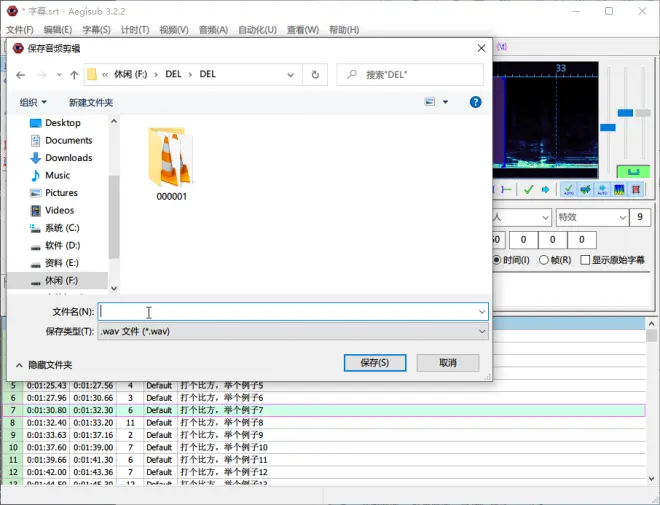The height and width of the screenshot is (505, 660).
Task: Toggle auto-scroll audio display button
Action: coord(602,190)
